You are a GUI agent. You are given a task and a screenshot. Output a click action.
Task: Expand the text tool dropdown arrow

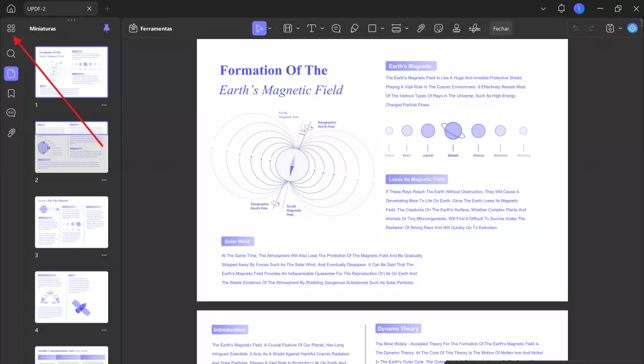click(x=322, y=28)
